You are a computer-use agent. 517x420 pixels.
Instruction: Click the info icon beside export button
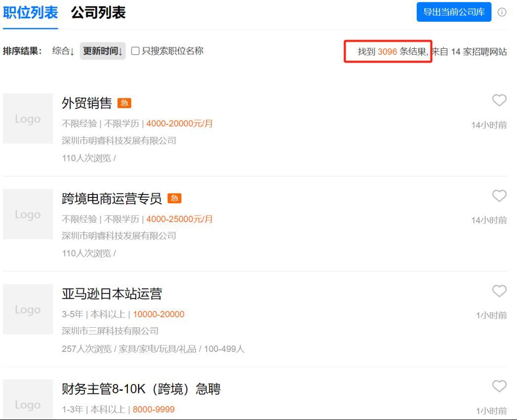(502, 12)
